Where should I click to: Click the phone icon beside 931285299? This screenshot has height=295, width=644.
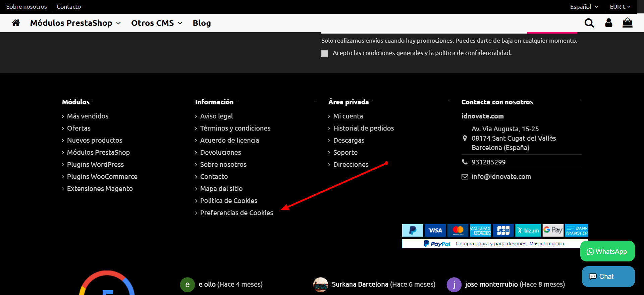point(465,162)
